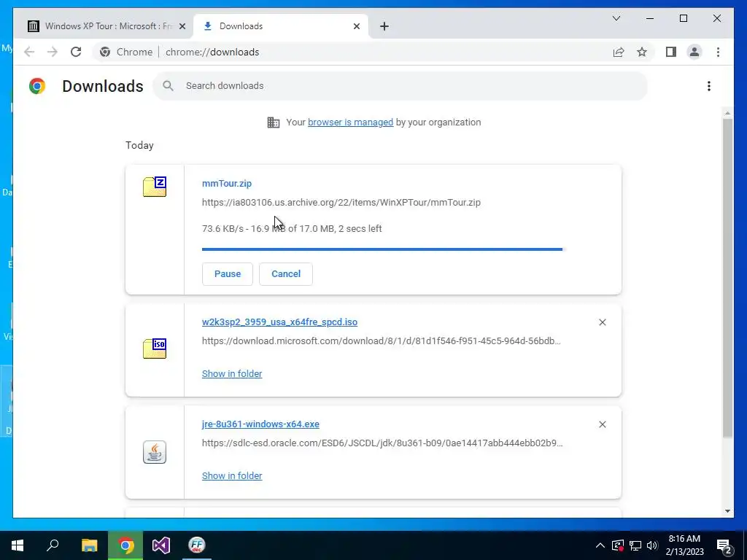The image size is (747, 560).
Task: Click the scrollbar up arrow
Action: coord(727,113)
